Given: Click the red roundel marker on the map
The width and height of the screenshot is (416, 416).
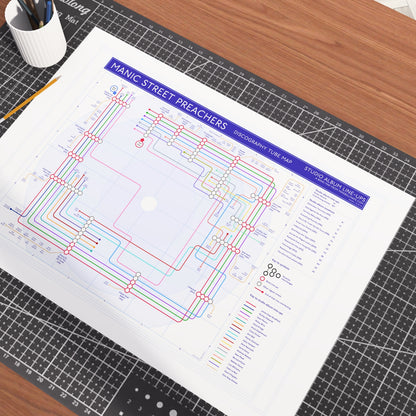Looking at the screenshot, I should (139, 144).
